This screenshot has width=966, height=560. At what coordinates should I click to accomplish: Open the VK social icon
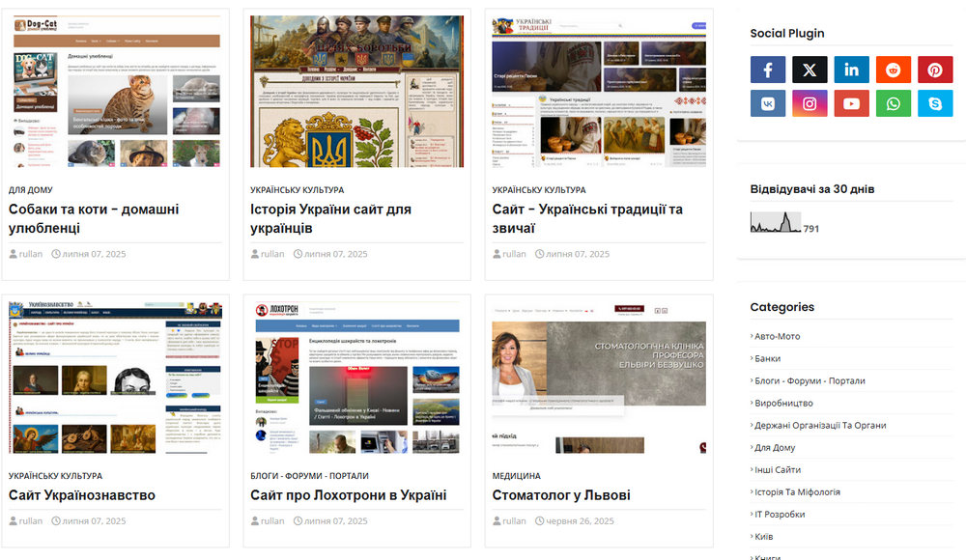click(768, 103)
